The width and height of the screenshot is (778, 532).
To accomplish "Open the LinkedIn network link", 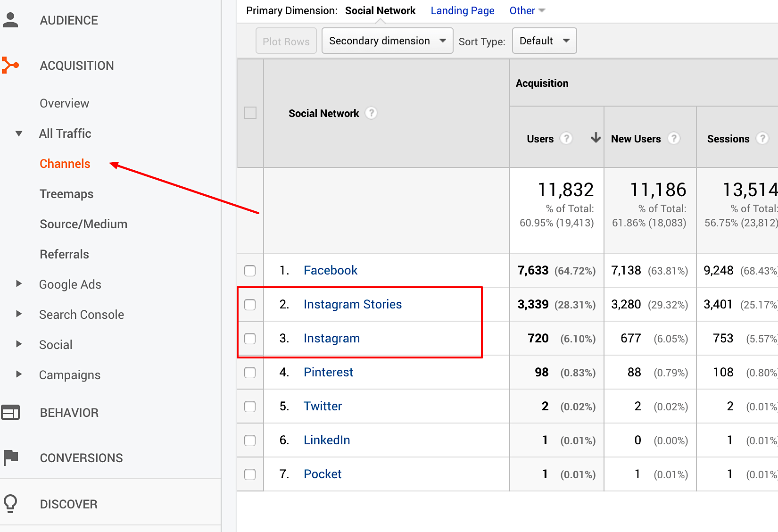I will pos(327,440).
